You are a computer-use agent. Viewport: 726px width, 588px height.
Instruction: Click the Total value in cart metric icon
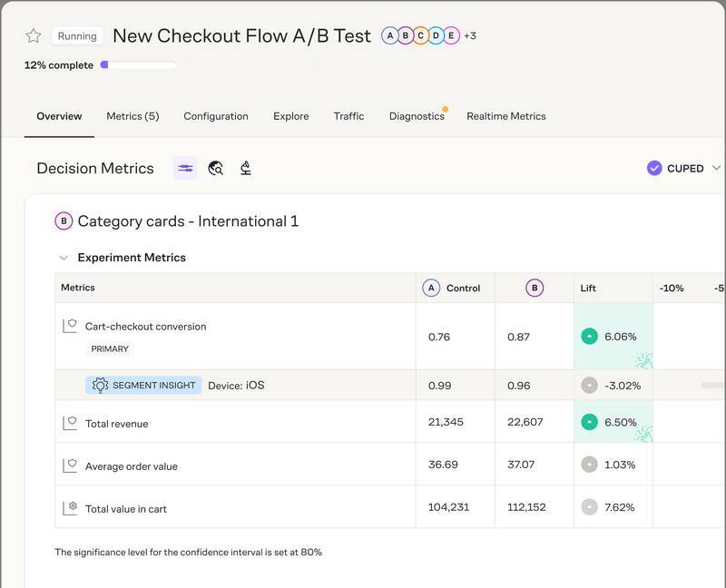click(x=70, y=508)
